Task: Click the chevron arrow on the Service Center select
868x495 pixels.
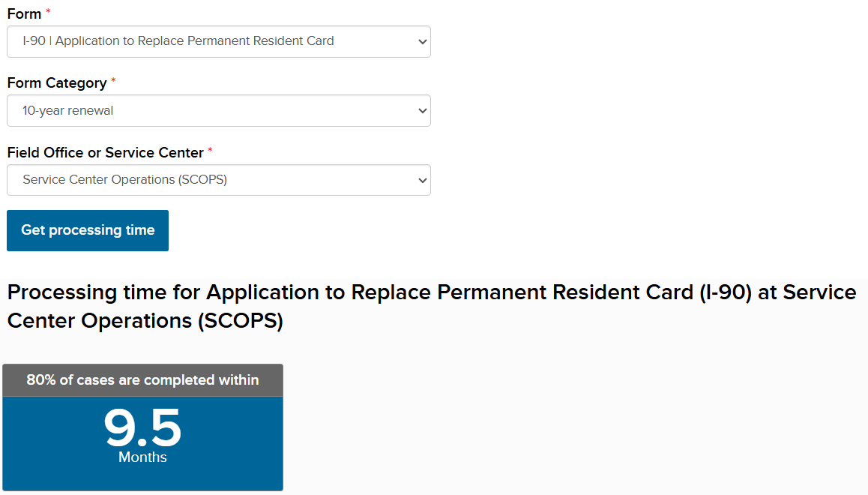Action: click(x=422, y=181)
